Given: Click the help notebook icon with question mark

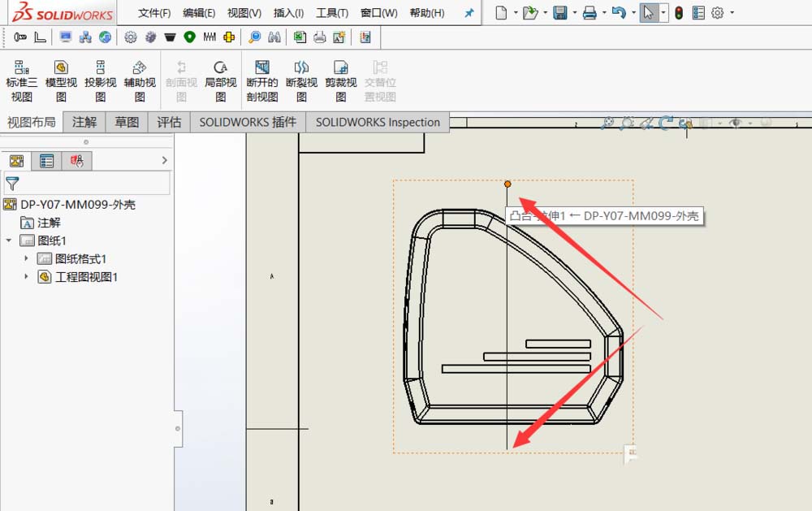Looking at the screenshot, I should [365, 37].
